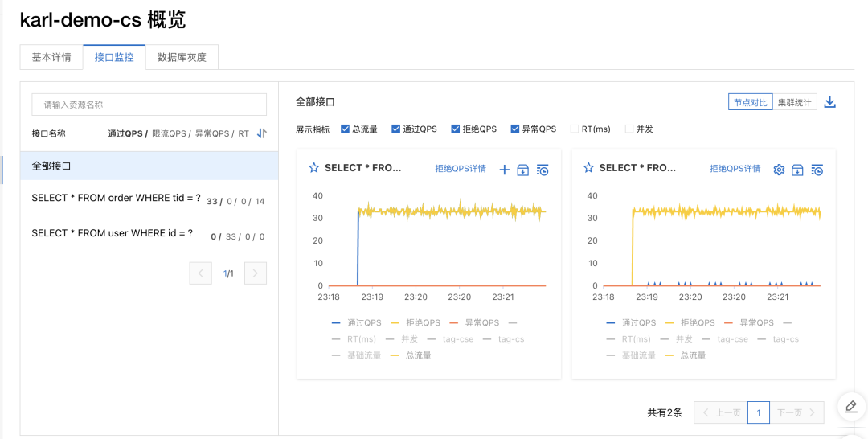Screen dimensions: 868x439
Task: Enable the 并发 metric checkbox
Action: coord(629,129)
